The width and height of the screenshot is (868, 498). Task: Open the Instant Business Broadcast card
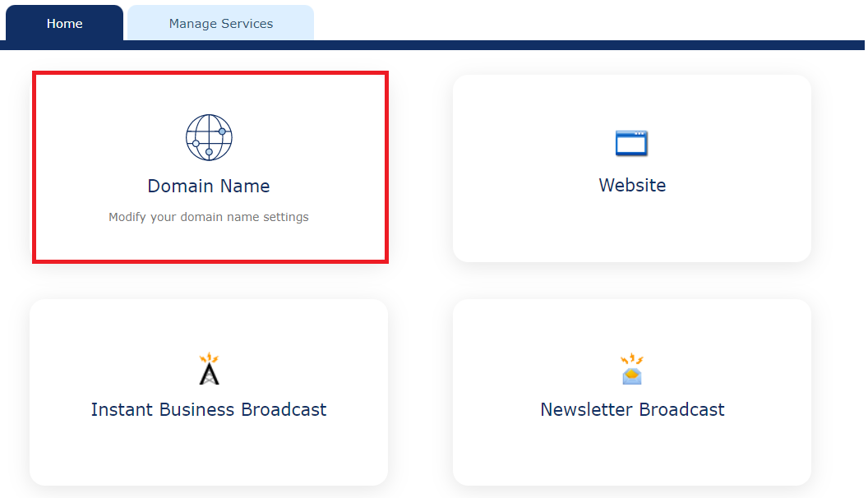tap(208, 392)
